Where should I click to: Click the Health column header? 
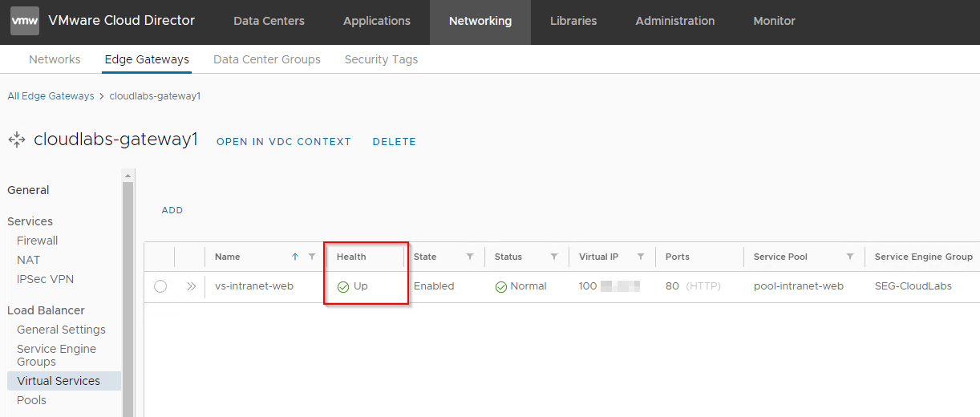[x=351, y=257]
